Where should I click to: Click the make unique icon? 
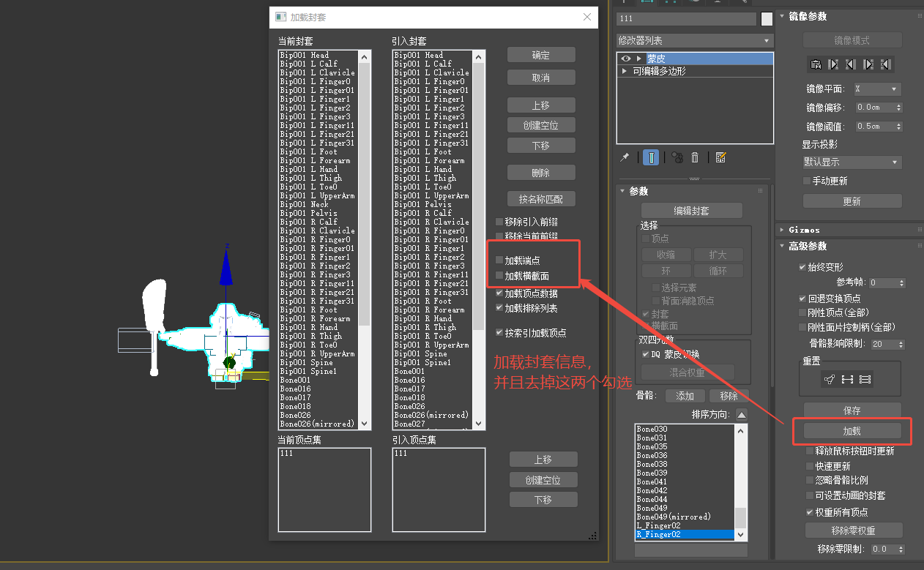[x=677, y=157]
